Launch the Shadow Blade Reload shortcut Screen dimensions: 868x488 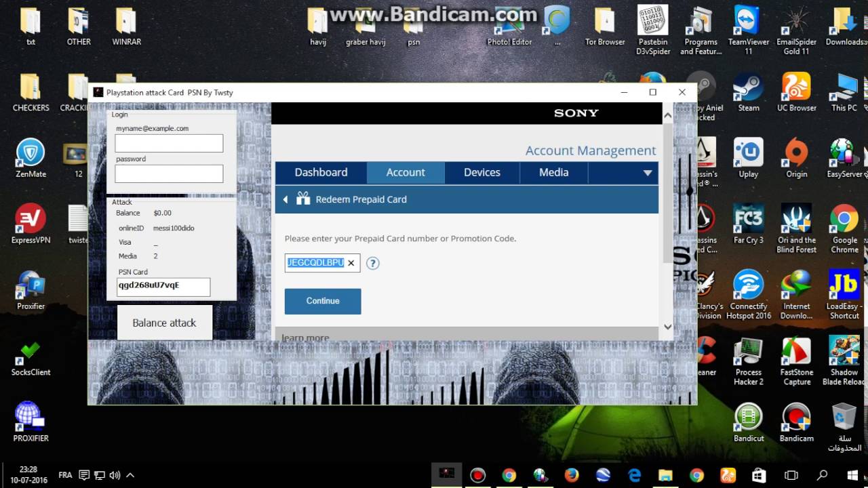tap(844, 361)
